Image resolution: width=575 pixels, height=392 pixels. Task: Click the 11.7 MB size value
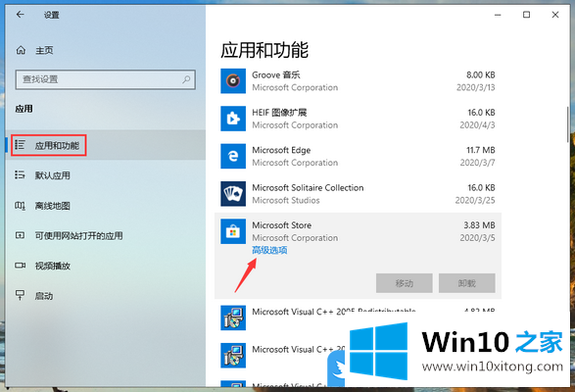click(480, 150)
